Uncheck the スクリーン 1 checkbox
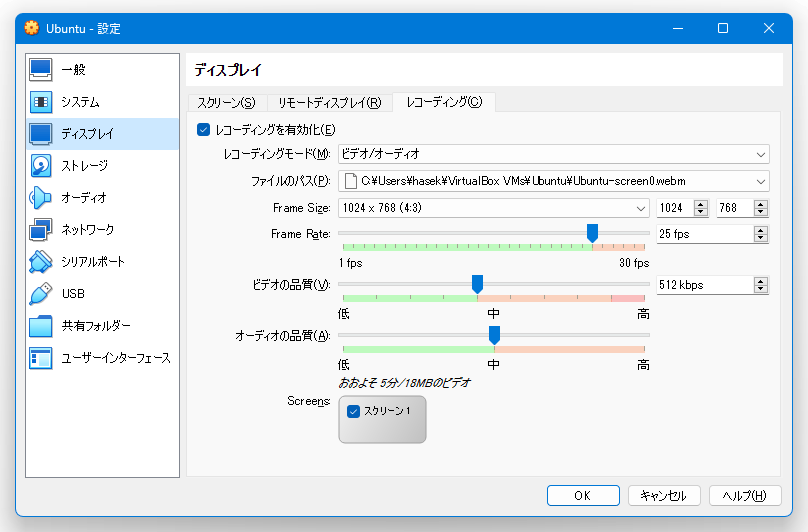The image size is (808, 532). 353,411
